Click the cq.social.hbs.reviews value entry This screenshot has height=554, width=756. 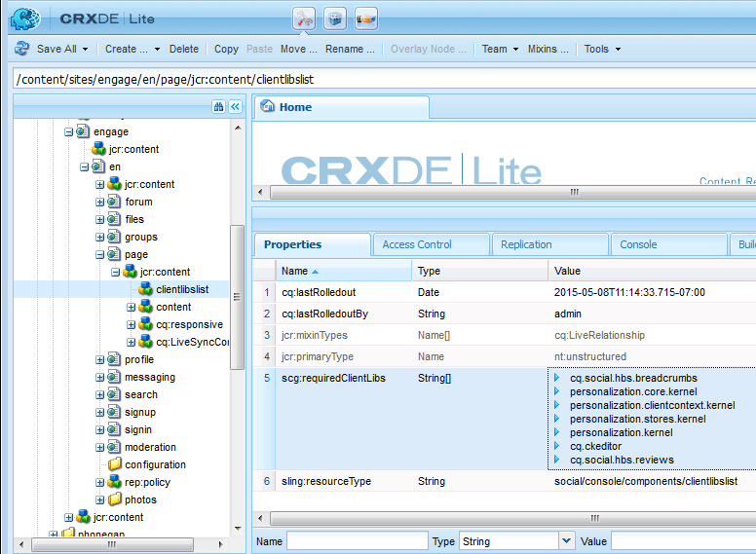(x=622, y=460)
